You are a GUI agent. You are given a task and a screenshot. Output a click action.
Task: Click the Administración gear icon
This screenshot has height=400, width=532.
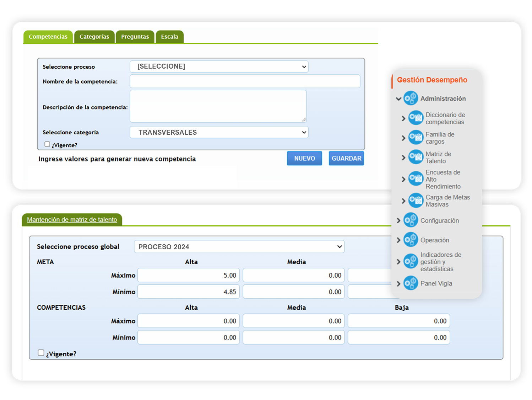click(x=411, y=98)
